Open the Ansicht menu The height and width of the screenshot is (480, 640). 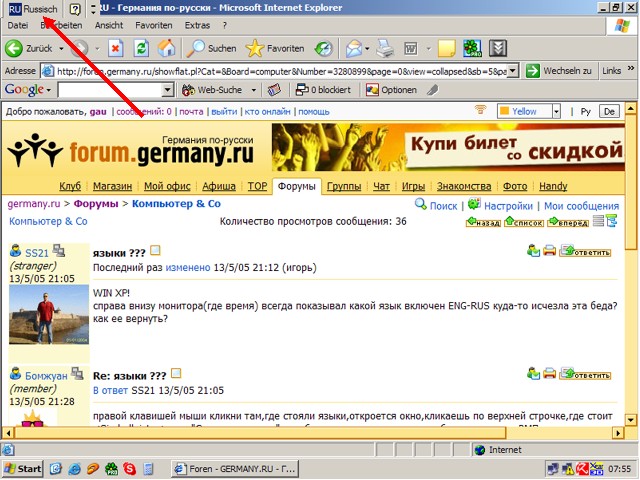(109, 25)
